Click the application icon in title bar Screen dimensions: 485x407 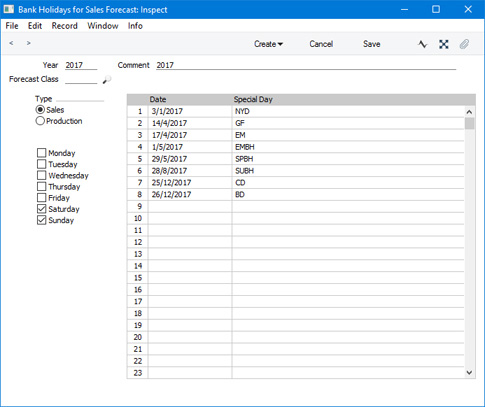[9, 9]
